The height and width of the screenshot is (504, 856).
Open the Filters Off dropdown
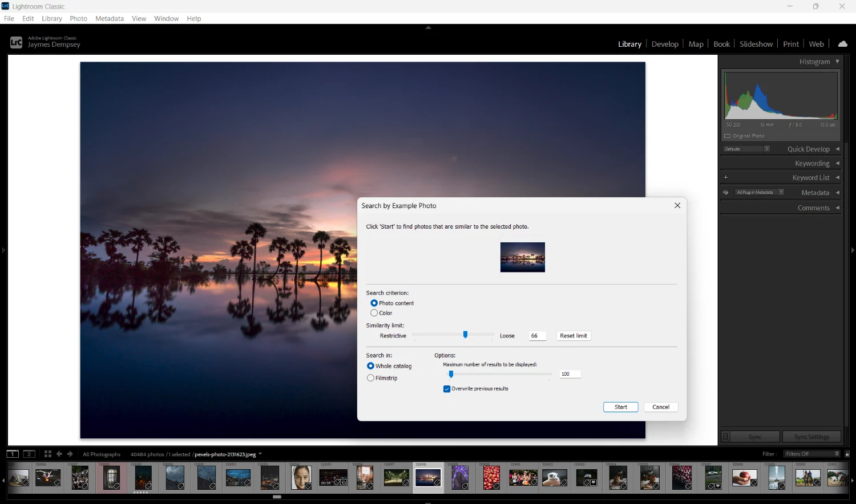click(811, 454)
